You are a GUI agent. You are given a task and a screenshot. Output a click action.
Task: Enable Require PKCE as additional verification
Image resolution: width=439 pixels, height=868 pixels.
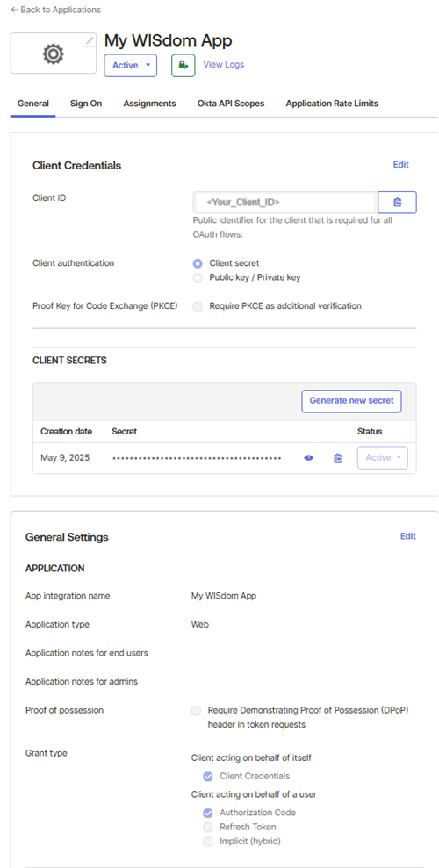198,306
